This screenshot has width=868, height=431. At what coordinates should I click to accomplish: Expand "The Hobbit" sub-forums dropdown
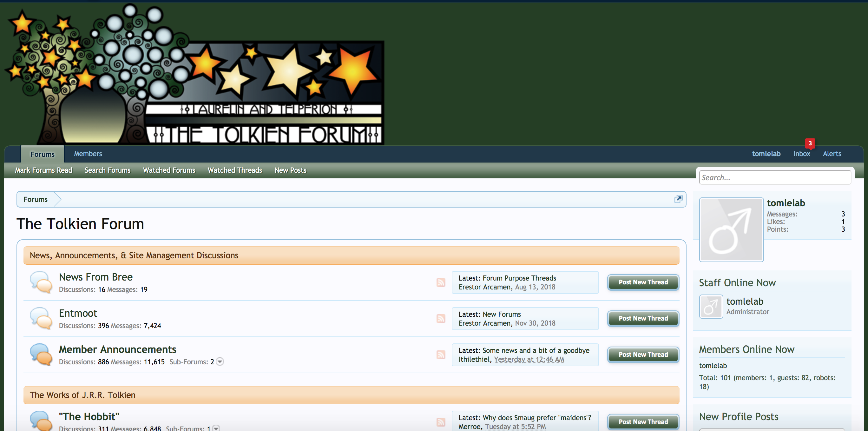point(216,428)
